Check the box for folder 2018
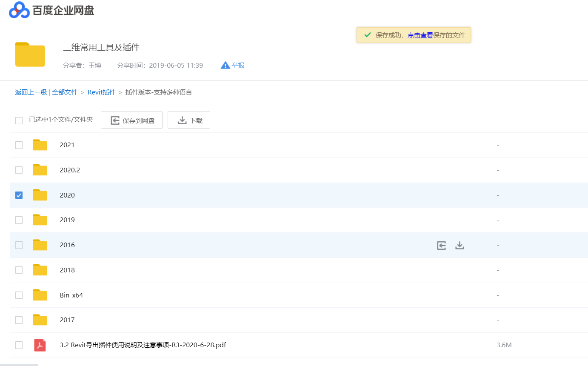The width and height of the screenshot is (588, 366). click(19, 270)
